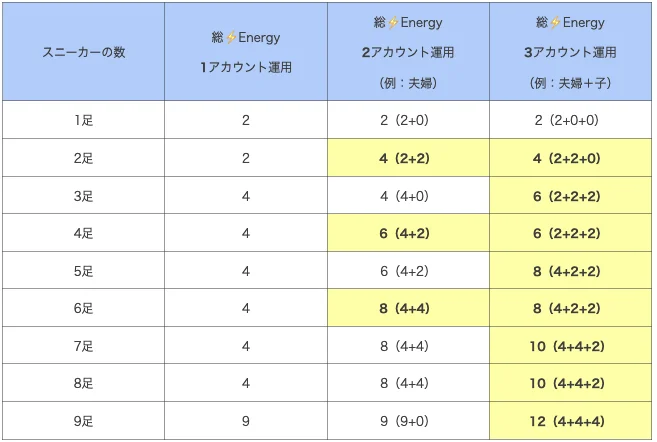Click yellow cell 4 (2+2+0)
This screenshot has height=442, width=657.
(570, 158)
